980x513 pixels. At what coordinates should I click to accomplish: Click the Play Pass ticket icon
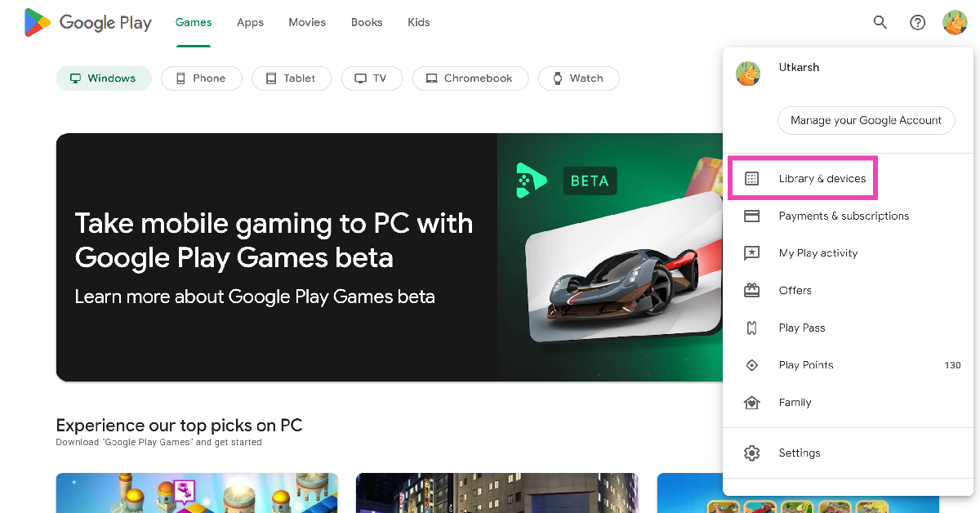pyautogui.click(x=752, y=328)
